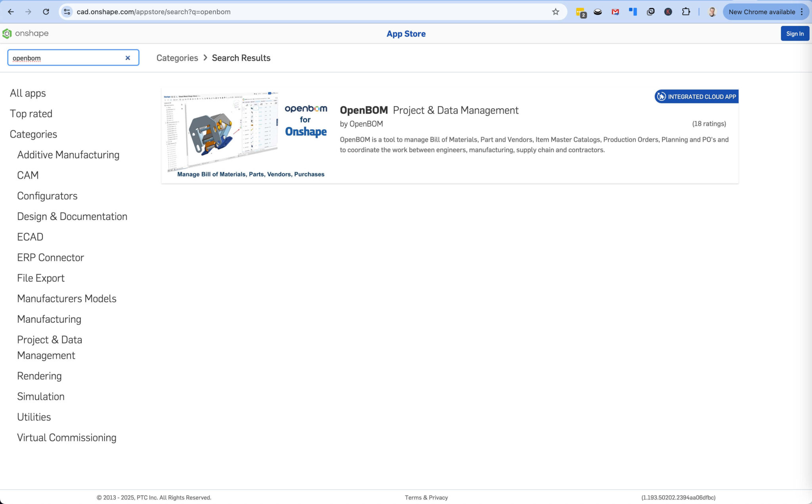Click the Sign In button
812x504 pixels.
click(795, 33)
